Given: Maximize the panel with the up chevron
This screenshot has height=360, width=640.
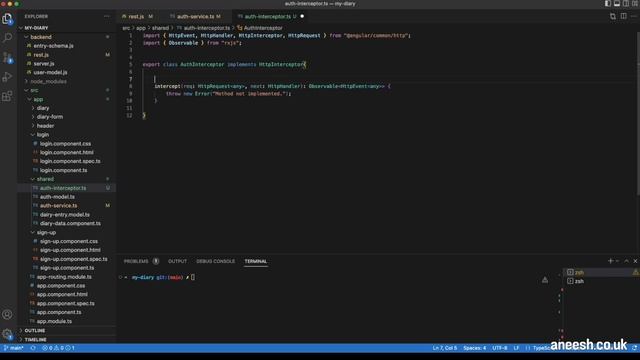Looking at the screenshot, I should [627, 261].
